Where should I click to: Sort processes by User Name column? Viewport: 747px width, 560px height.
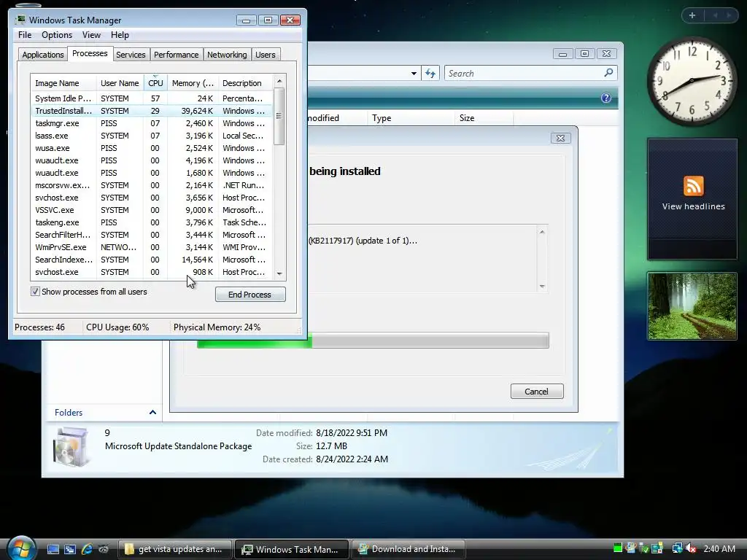tap(120, 83)
